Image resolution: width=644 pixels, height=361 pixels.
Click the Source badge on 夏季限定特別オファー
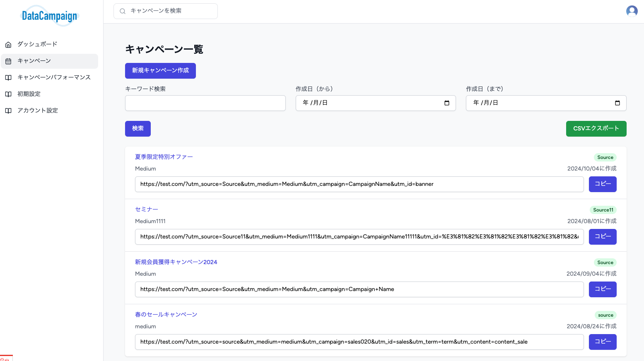[x=605, y=157]
